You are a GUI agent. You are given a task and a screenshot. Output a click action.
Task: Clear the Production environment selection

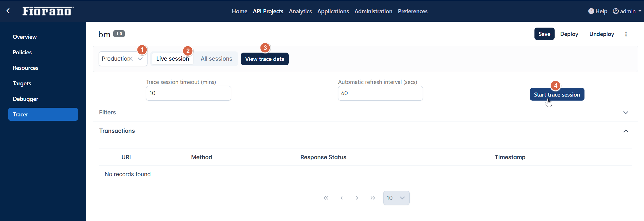click(x=131, y=59)
